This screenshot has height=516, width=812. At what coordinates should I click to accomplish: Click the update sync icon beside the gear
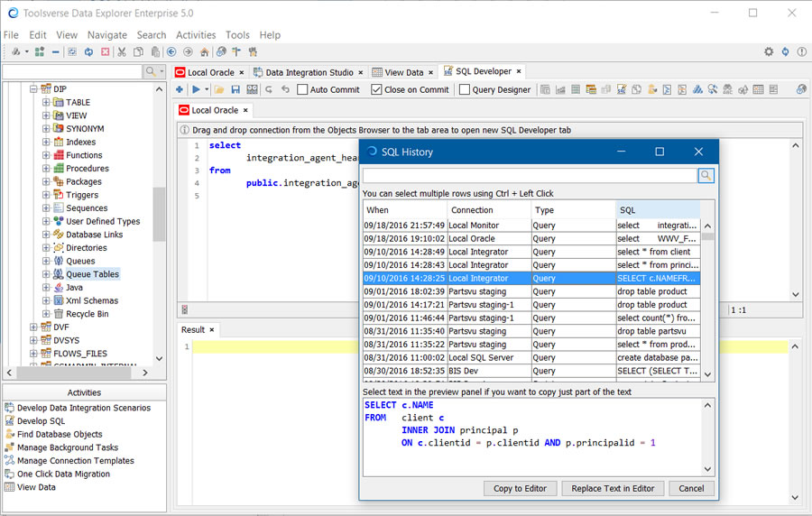(786, 51)
